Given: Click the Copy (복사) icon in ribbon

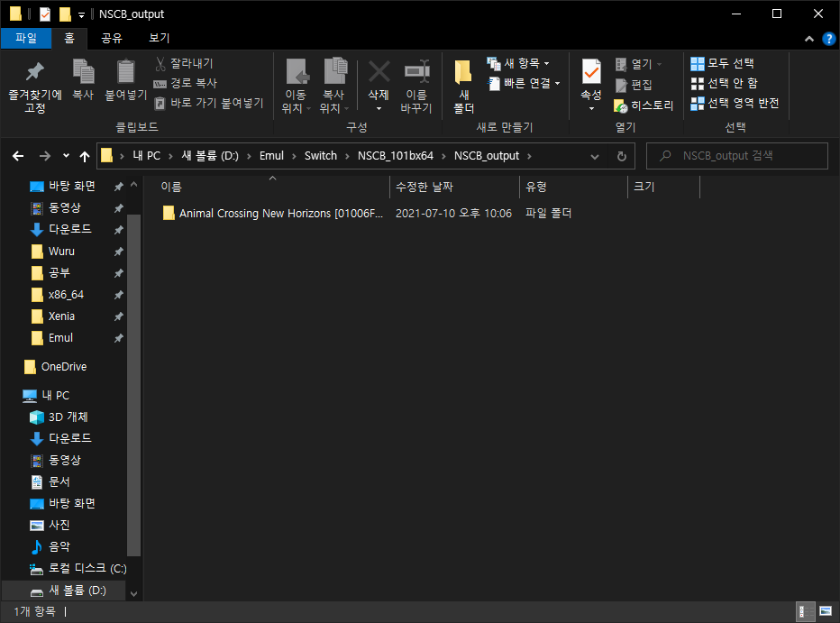Looking at the screenshot, I should (83, 71).
